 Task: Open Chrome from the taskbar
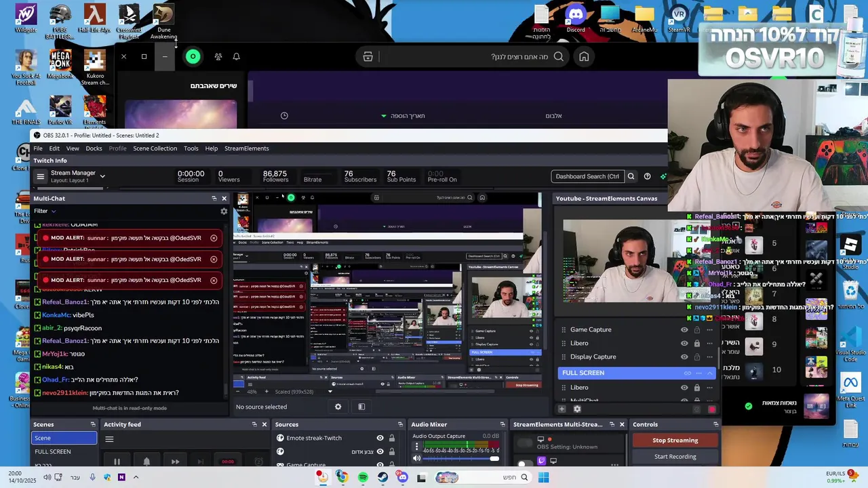pyautogui.click(x=342, y=478)
